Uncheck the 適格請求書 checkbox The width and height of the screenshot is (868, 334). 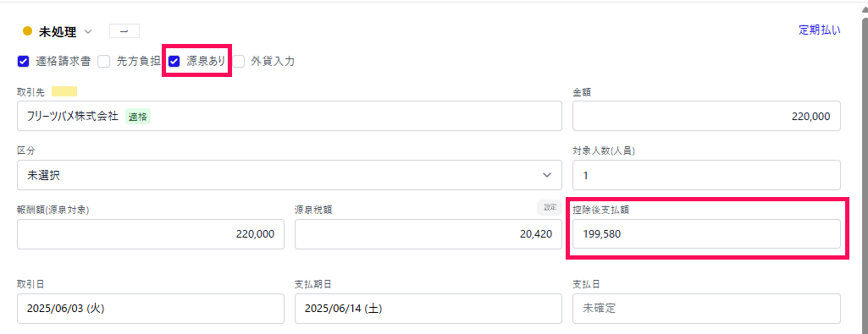point(23,62)
